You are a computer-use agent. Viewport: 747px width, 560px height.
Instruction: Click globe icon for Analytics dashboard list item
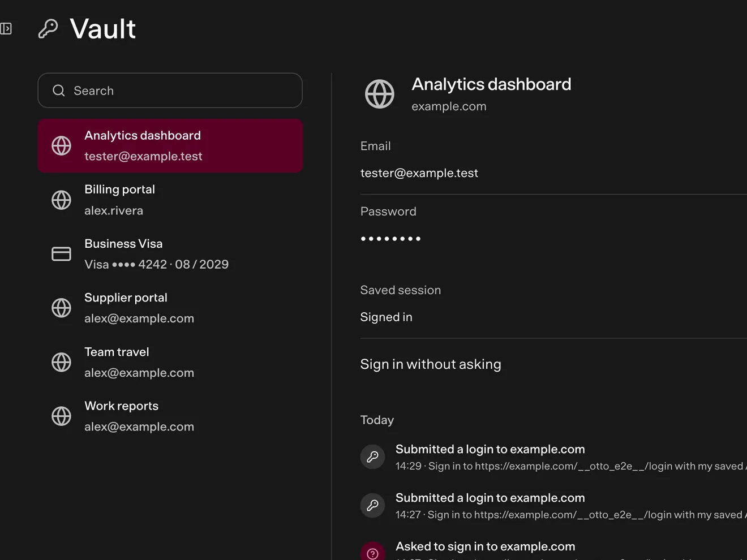click(61, 146)
